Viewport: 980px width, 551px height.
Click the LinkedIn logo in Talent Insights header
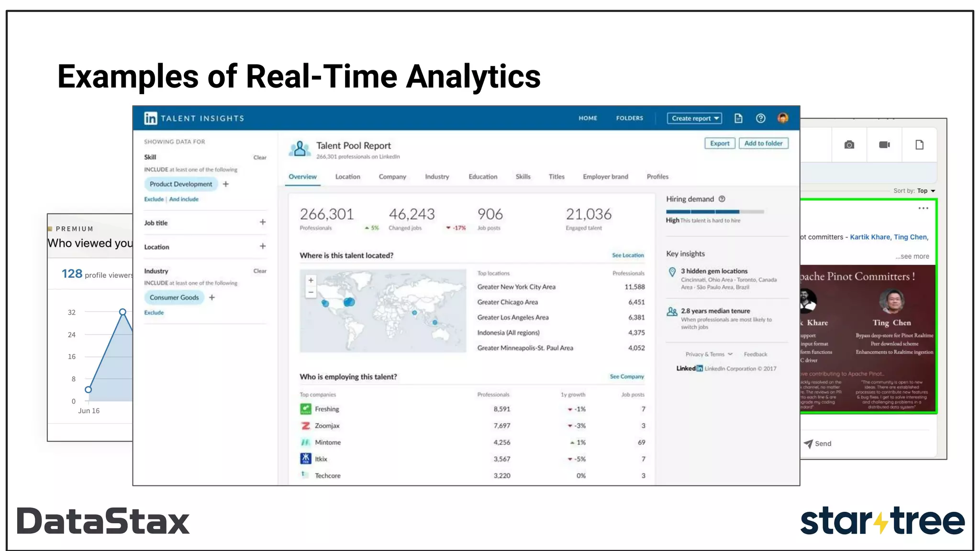coord(150,118)
